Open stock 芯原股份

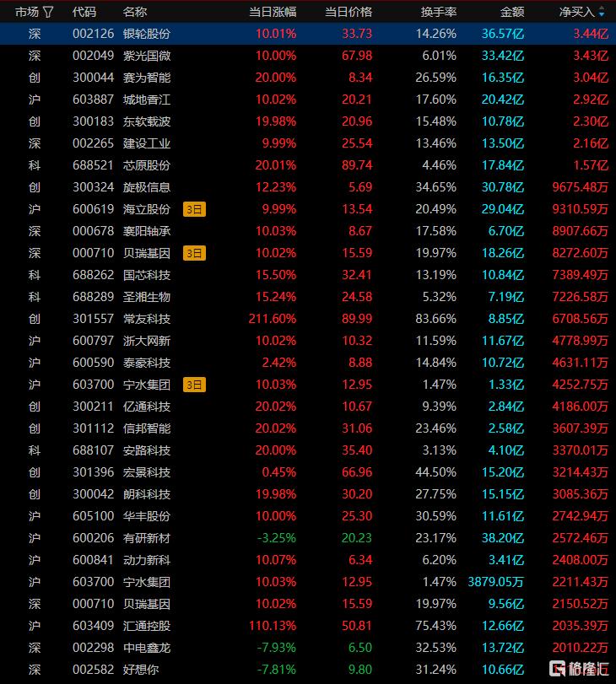(x=147, y=165)
